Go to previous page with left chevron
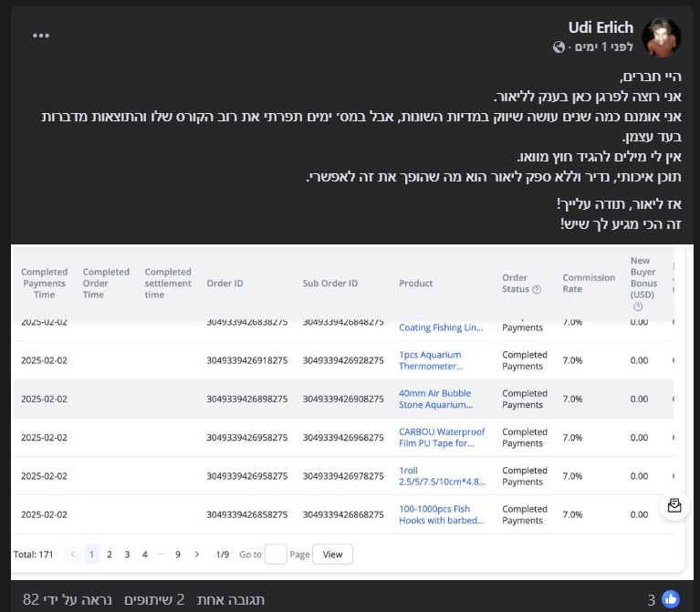This screenshot has height=612, width=700. (73, 555)
